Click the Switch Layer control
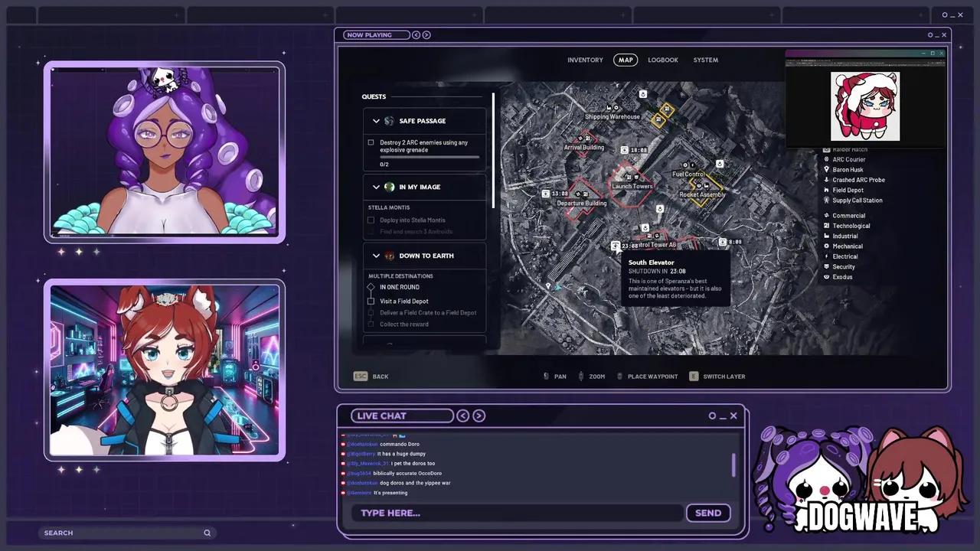Image resolution: width=980 pixels, height=551 pixels. 717,377
